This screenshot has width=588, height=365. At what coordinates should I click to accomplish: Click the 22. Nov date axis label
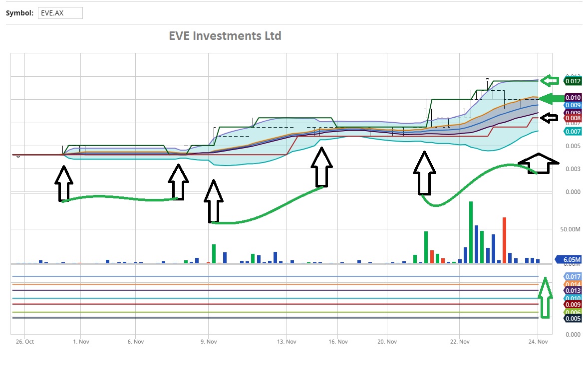[x=460, y=342]
